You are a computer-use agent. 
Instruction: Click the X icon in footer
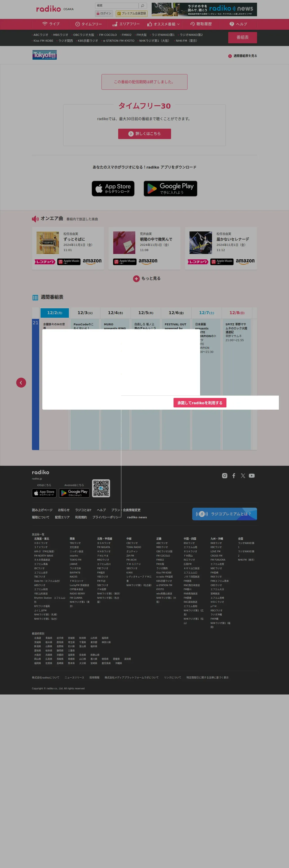point(243,476)
